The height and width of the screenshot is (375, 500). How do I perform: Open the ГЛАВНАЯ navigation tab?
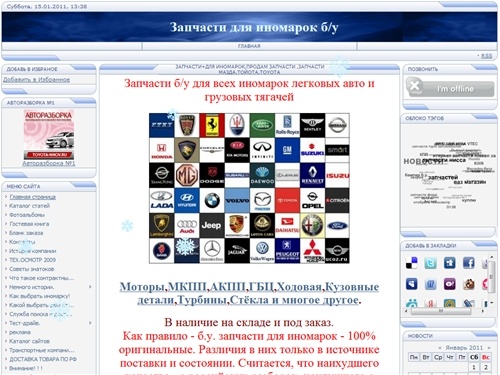(249, 46)
